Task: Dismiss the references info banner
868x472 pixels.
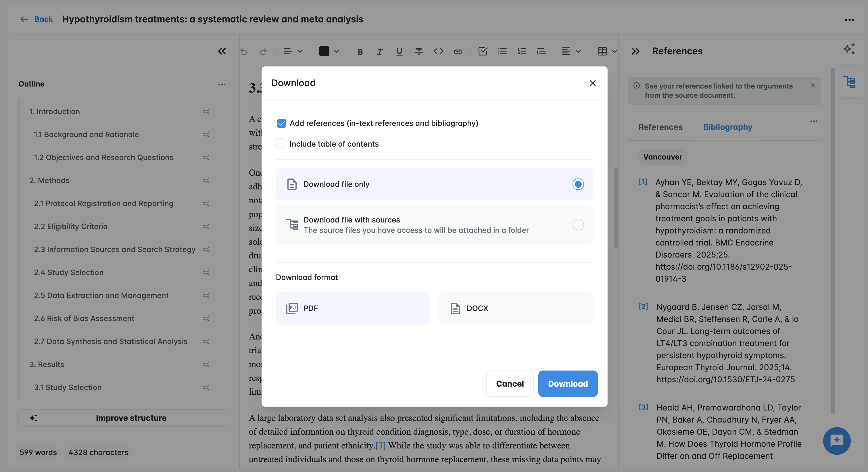Action: [813, 86]
